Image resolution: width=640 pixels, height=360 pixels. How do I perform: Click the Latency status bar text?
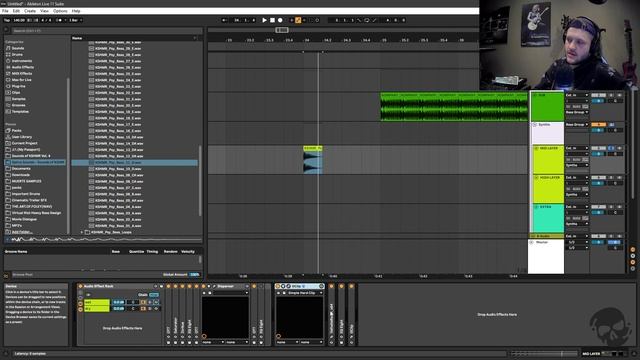(x=29, y=353)
